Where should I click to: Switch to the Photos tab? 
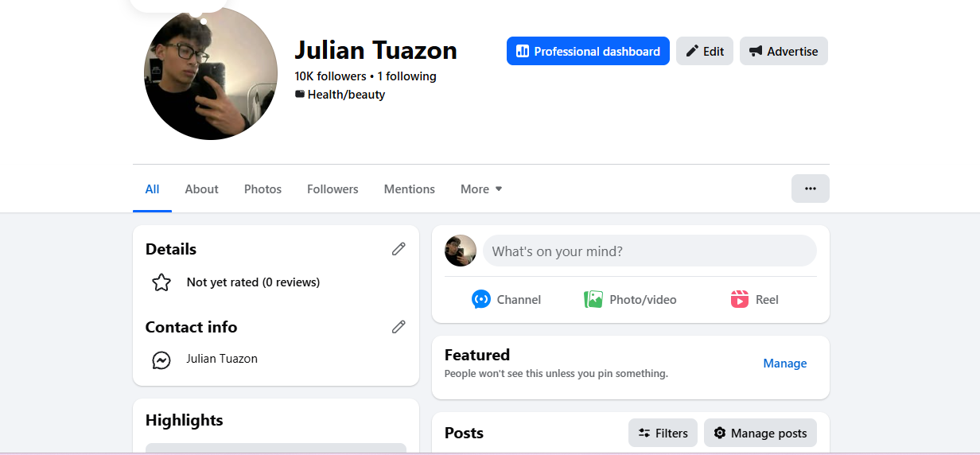click(x=262, y=189)
